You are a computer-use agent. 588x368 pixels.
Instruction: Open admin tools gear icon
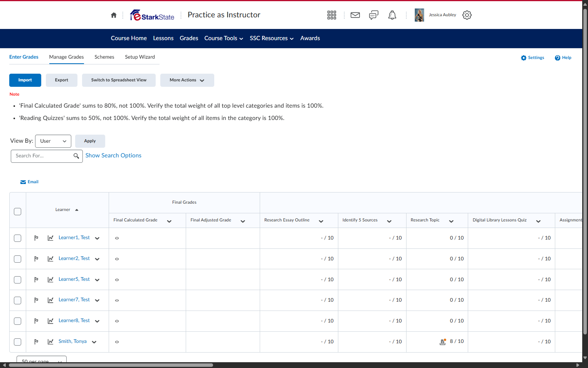click(x=467, y=15)
